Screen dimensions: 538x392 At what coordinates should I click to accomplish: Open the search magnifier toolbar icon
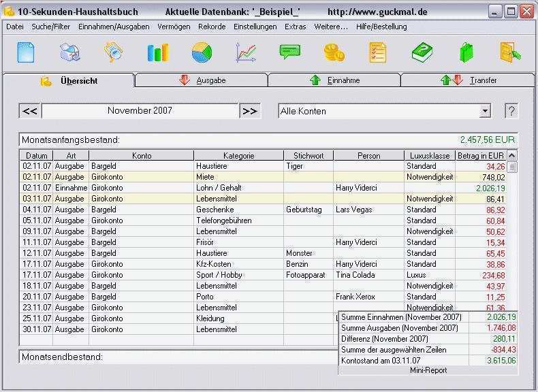click(x=114, y=52)
